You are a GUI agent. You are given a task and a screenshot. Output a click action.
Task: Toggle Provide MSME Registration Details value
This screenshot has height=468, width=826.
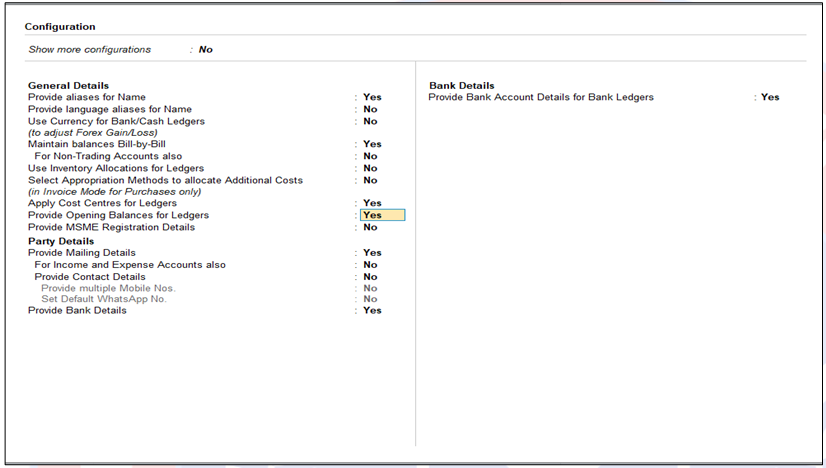tap(370, 227)
